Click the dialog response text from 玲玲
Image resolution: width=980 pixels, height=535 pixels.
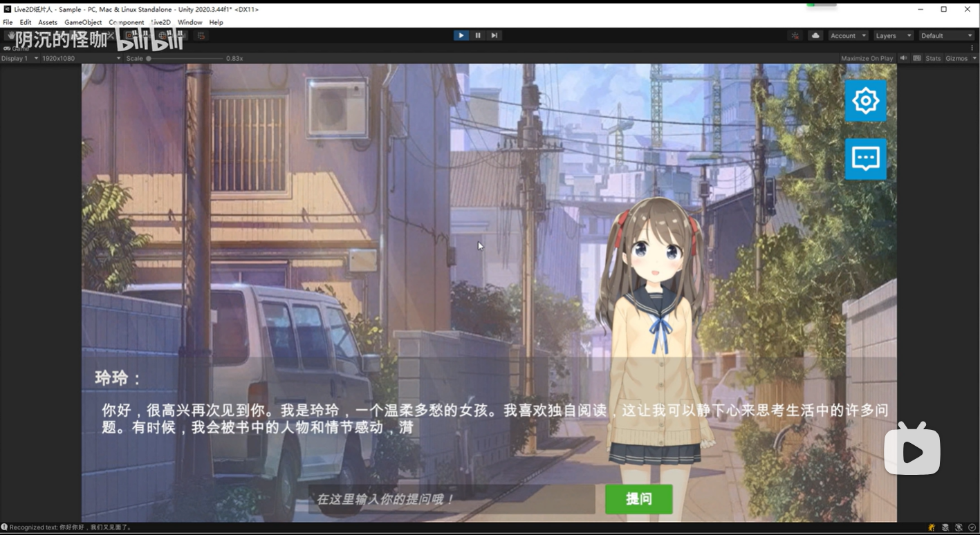pos(495,419)
